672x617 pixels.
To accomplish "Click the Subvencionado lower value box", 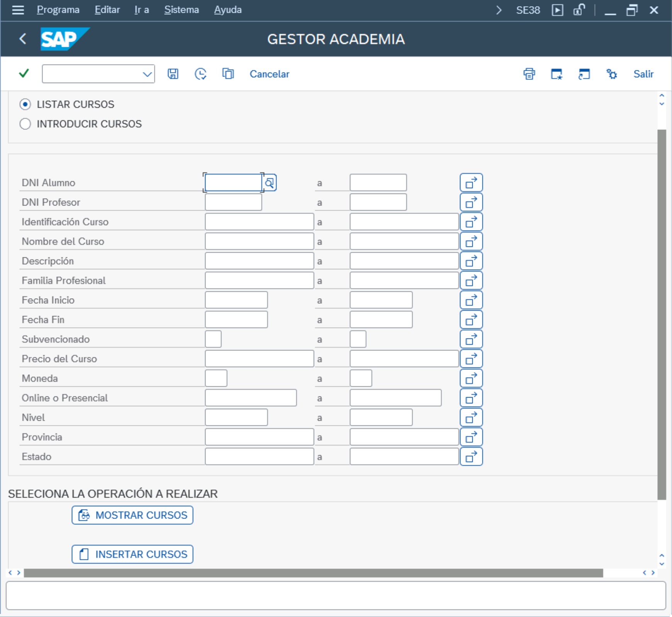I will click(x=213, y=339).
